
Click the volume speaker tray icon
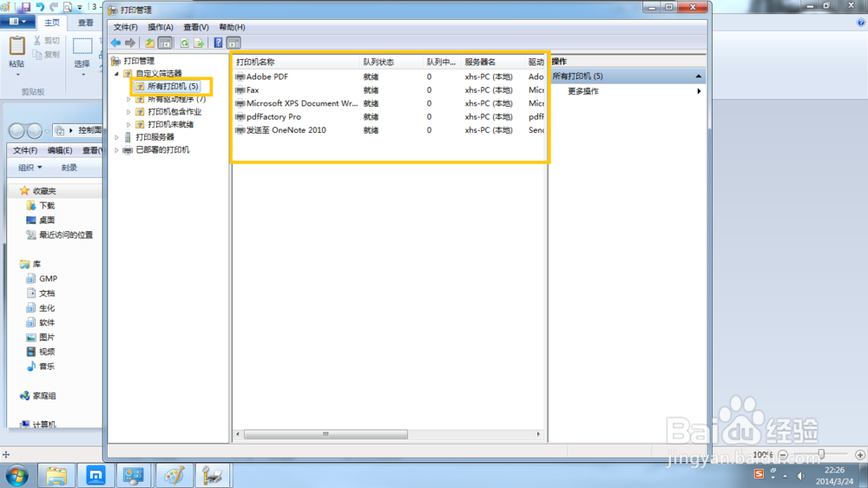pyautogui.click(x=800, y=476)
